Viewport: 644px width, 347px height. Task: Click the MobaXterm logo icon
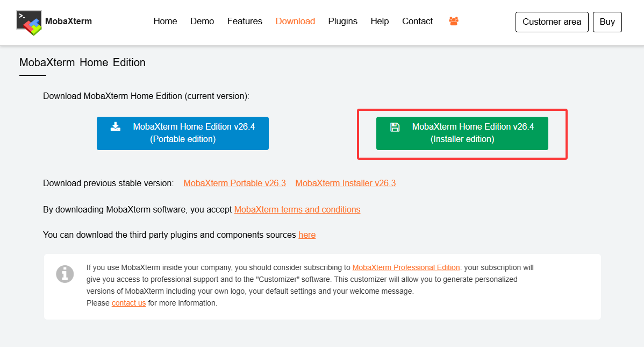[x=29, y=23]
